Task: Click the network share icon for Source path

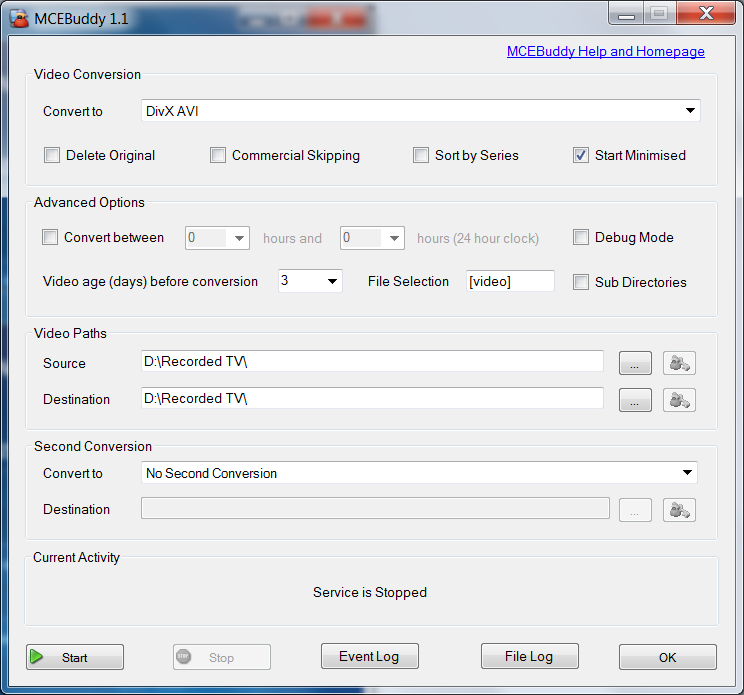Action: (x=679, y=363)
